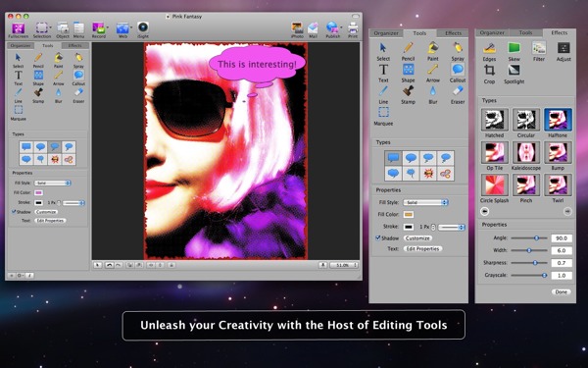Click the Width value field showing 6.0

pyautogui.click(x=562, y=250)
